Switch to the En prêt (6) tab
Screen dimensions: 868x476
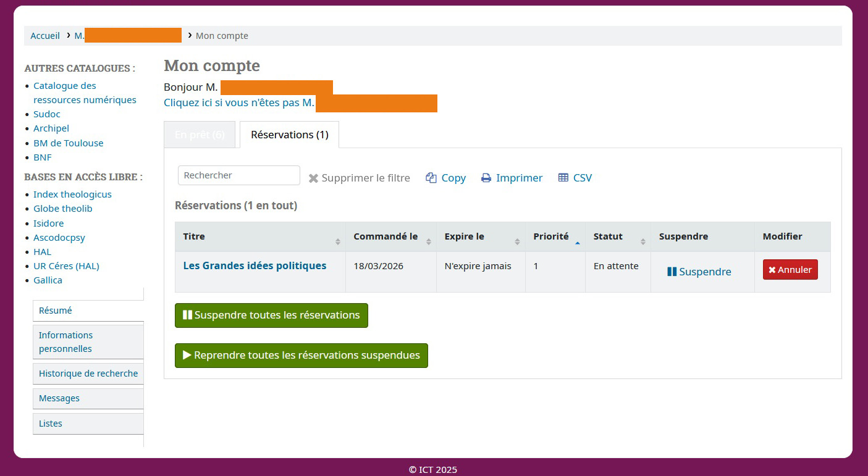coord(200,135)
